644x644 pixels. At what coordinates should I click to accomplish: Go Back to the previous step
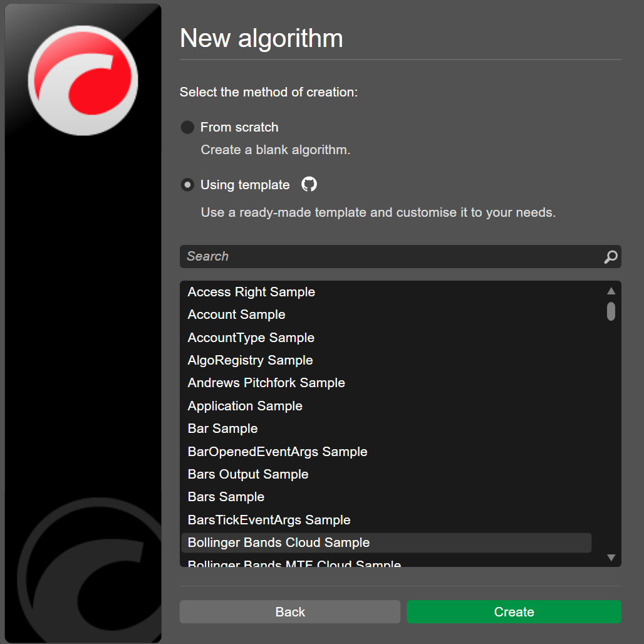click(289, 612)
